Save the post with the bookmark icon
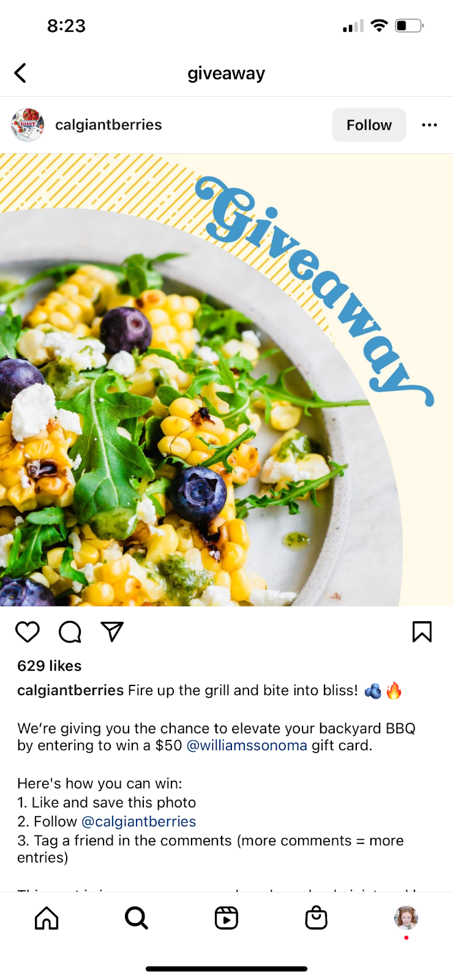 tap(422, 631)
